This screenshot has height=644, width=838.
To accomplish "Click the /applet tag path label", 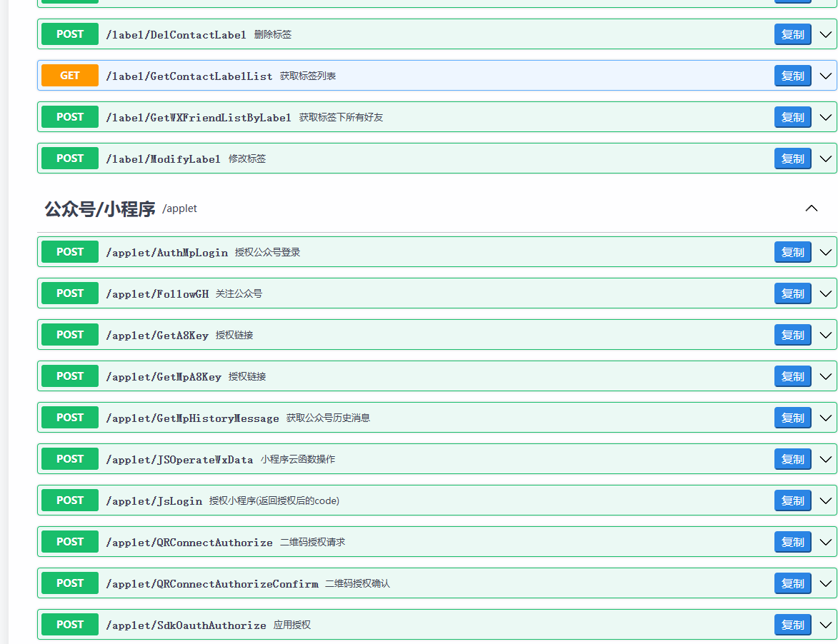I will (179, 208).
